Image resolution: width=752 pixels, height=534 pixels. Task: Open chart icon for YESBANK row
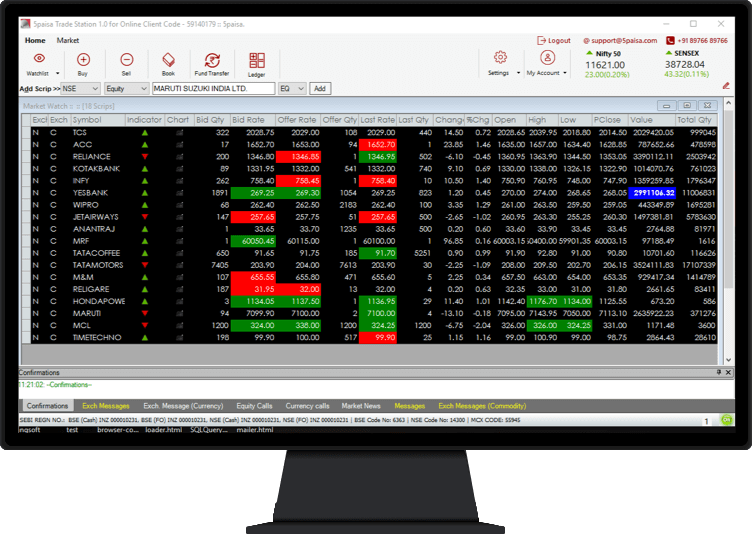tap(179, 193)
